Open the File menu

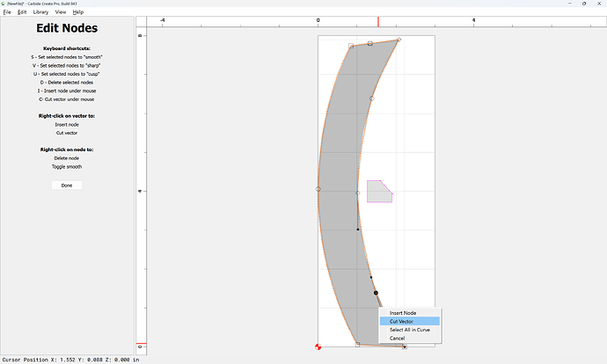coord(7,12)
